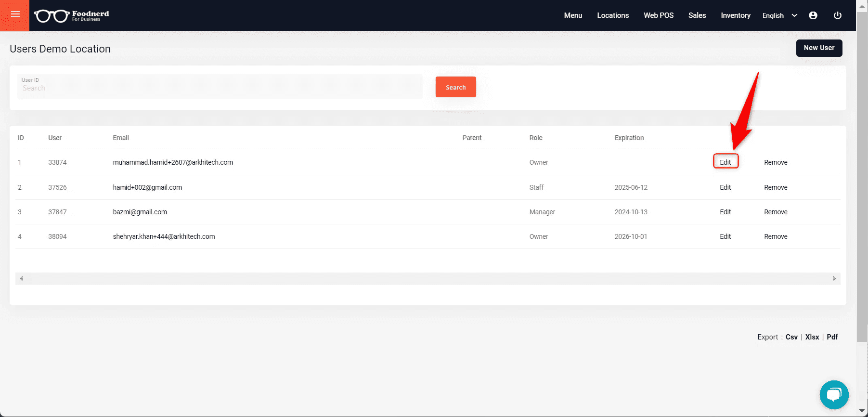This screenshot has width=868, height=417.
Task: Export the users list as Pdf
Action: [832, 337]
